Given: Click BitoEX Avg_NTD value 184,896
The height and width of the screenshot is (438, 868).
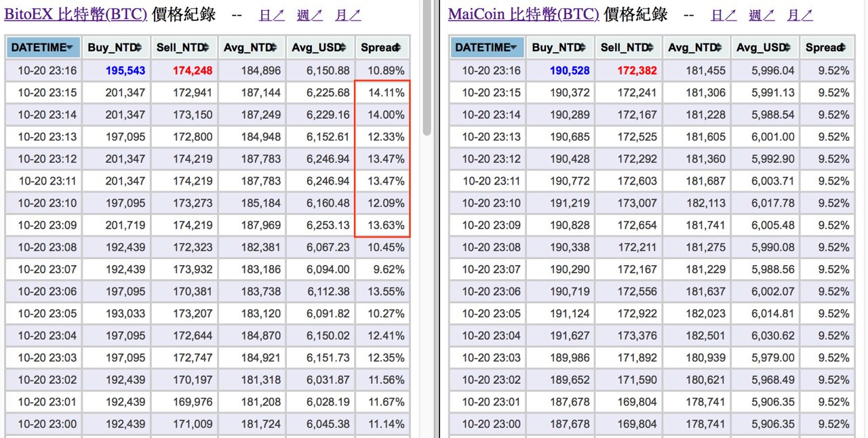Looking at the screenshot, I should coord(261,71).
